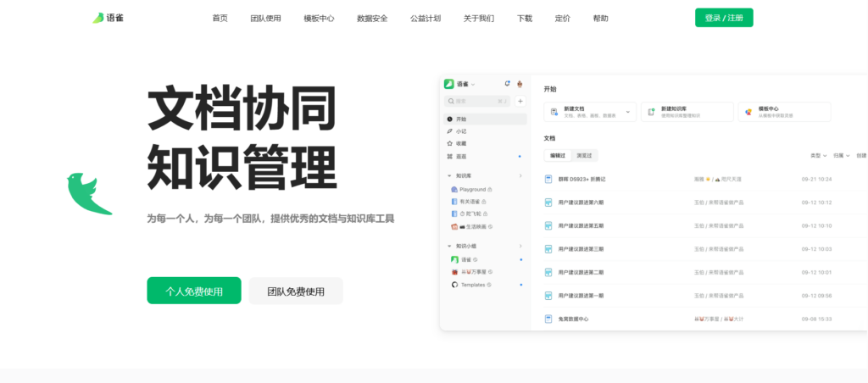Click the gray 团队免费使用 button
This screenshot has height=383, width=868.
pos(296,291)
